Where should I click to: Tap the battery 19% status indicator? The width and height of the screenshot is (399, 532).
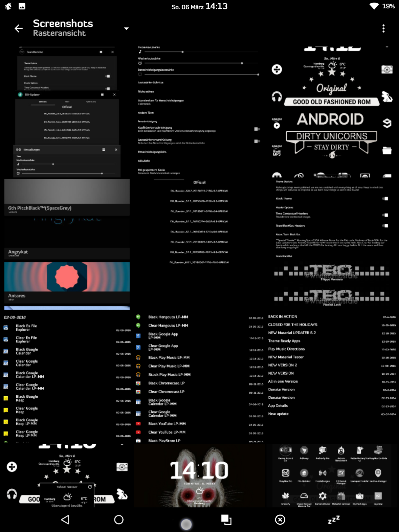click(x=388, y=6)
